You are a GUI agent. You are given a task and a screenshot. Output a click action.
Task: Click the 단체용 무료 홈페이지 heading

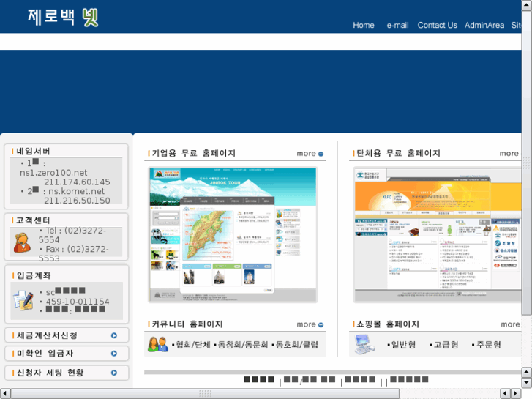click(x=399, y=153)
